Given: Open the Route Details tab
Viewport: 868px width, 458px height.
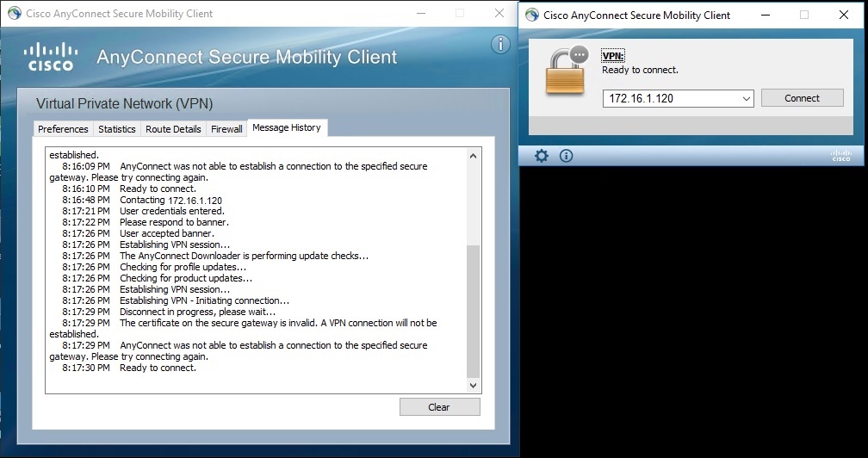Looking at the screenshot, I should [x=173, y=129].
